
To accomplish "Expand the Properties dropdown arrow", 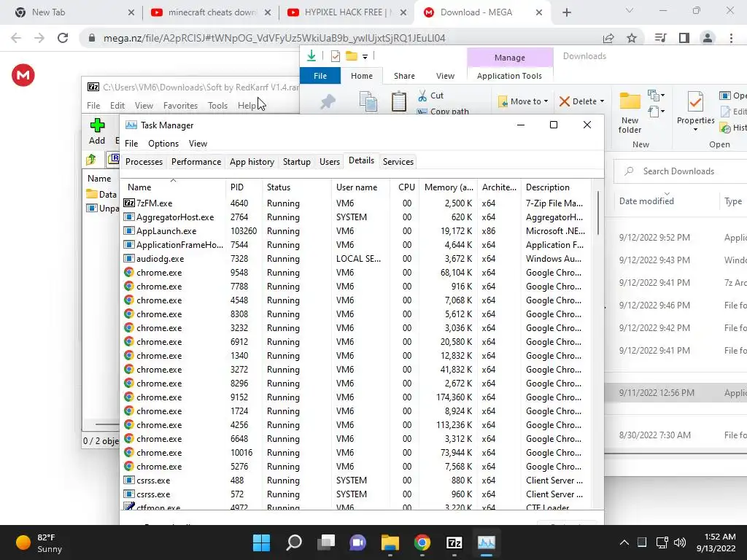I will 695,130.
